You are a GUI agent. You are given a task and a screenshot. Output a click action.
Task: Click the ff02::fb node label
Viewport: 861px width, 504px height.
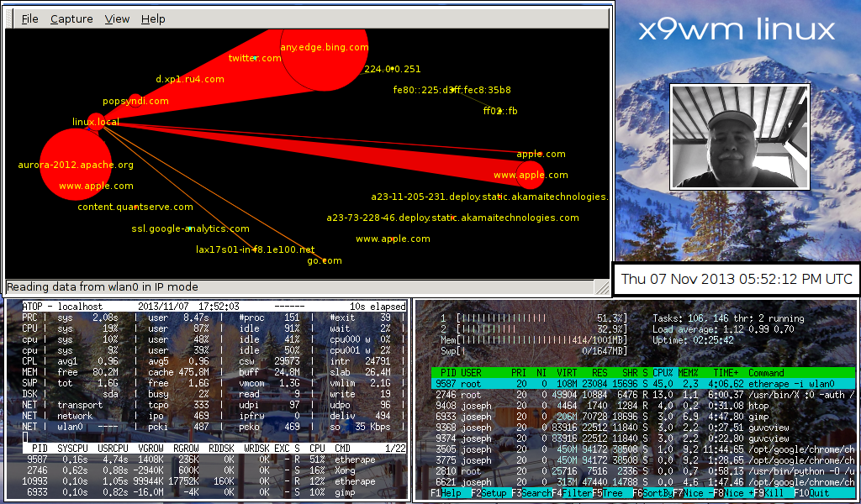(x=500, y=112)
